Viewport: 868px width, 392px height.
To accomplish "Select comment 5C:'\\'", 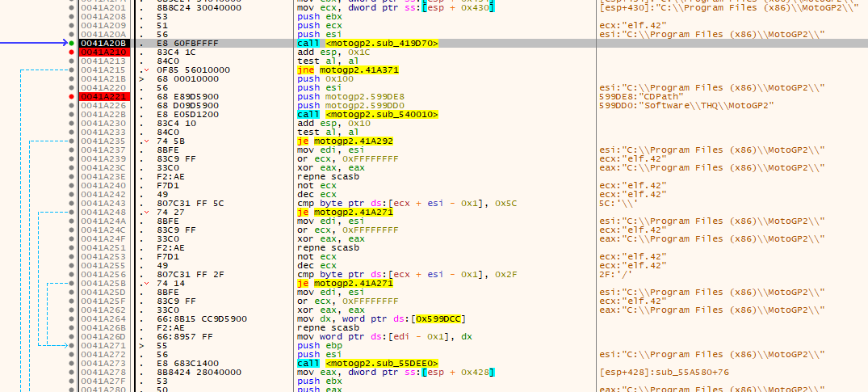I will click(x=619, y=203).
